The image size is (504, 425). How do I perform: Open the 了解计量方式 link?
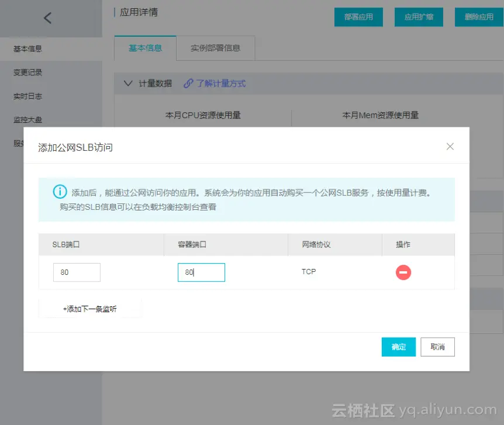point(221,84)
